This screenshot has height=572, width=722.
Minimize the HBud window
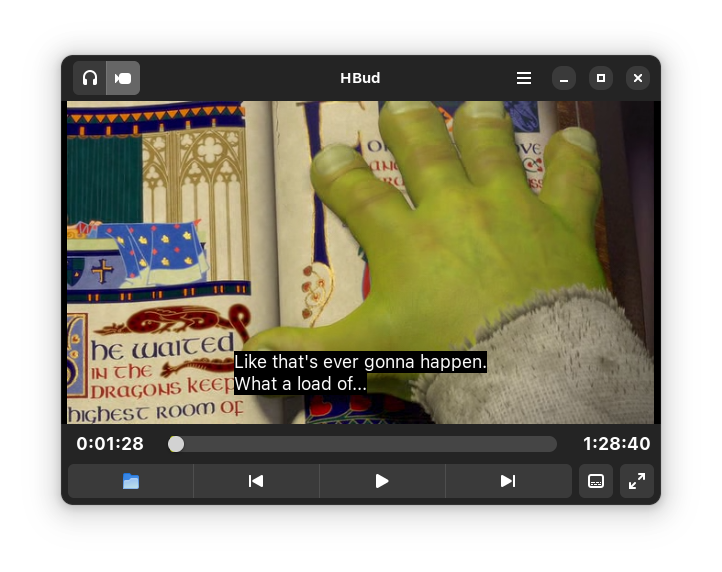[x=564, y=78]
